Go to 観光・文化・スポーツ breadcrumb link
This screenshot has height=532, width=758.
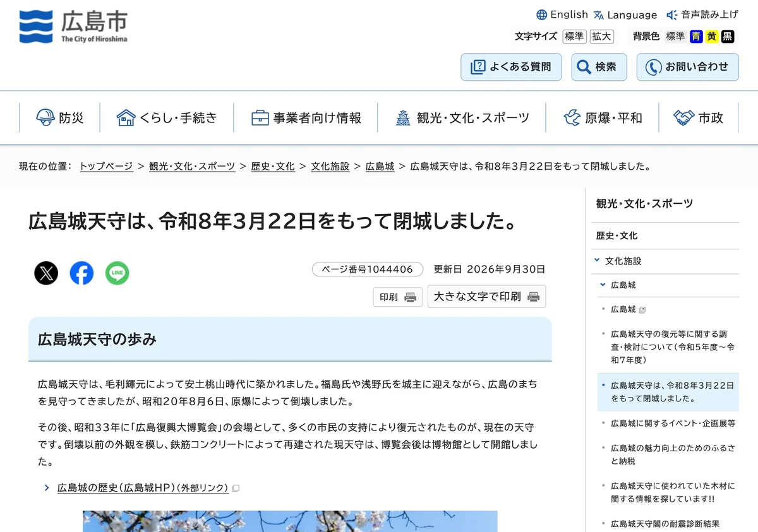click(x=192, y=167)
